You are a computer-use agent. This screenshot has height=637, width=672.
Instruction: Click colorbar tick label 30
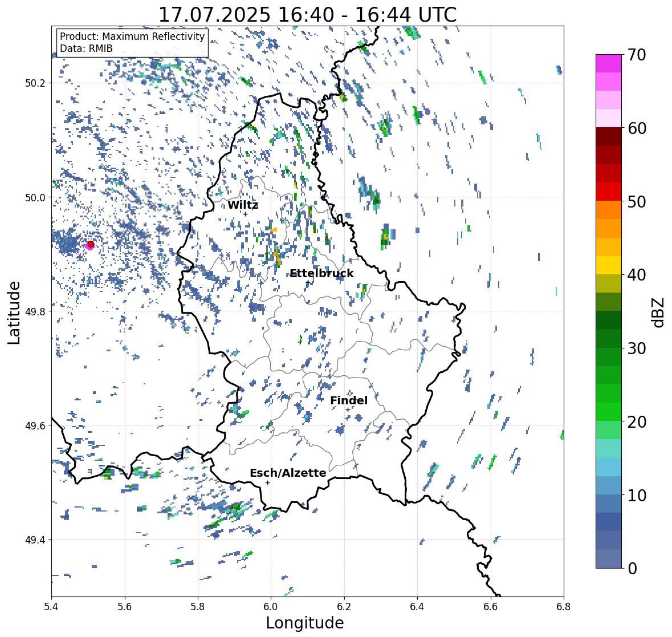point(637,348)
